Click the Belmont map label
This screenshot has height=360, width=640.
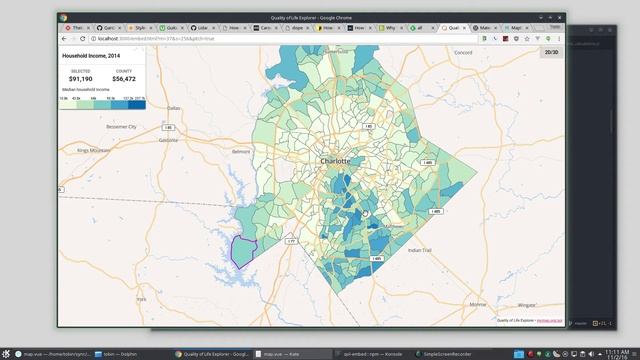tap(241, 151)
